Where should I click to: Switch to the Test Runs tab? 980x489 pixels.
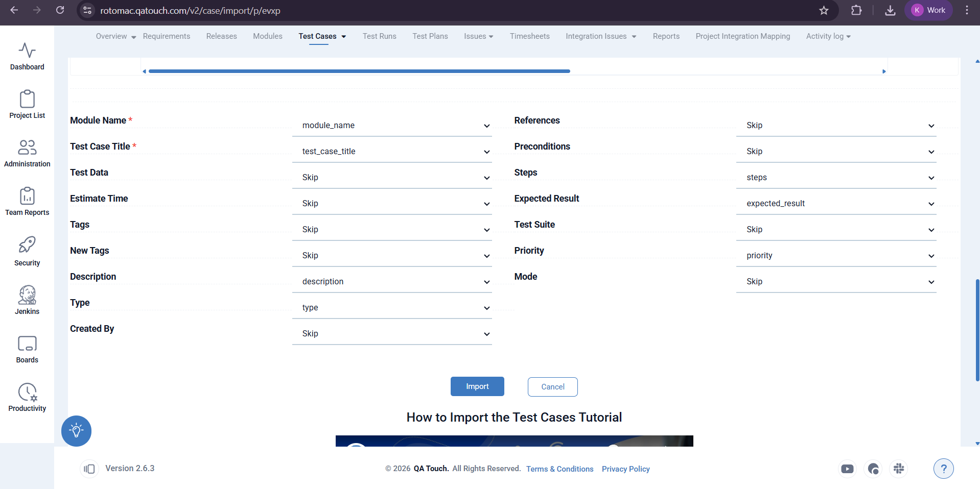379,36
